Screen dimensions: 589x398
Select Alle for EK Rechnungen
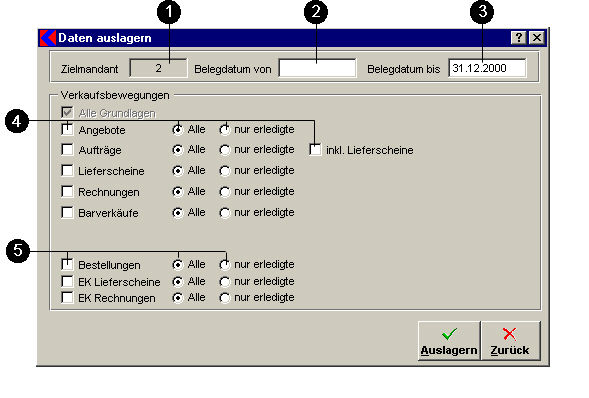click(178, 298)
